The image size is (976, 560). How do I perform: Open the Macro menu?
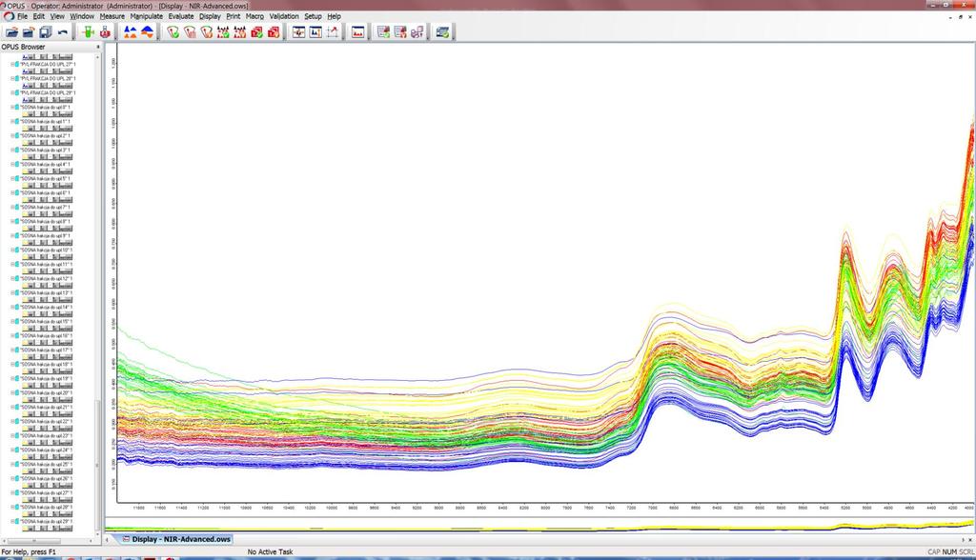click(254, 16)
